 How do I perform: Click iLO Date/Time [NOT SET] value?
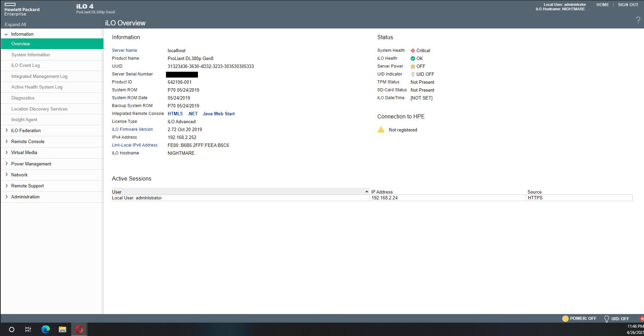click(421, 98)
